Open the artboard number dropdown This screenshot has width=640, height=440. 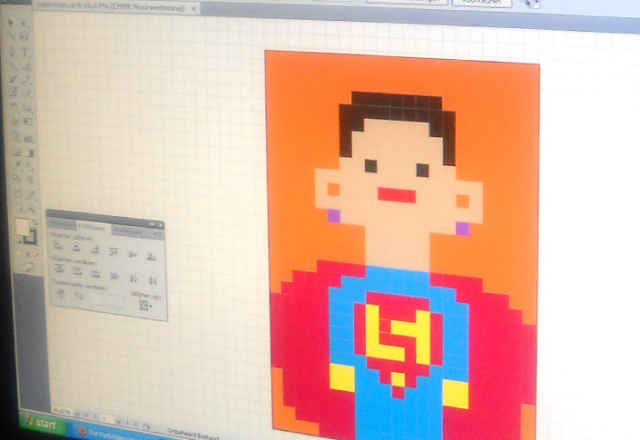click(x=119, y=420)
